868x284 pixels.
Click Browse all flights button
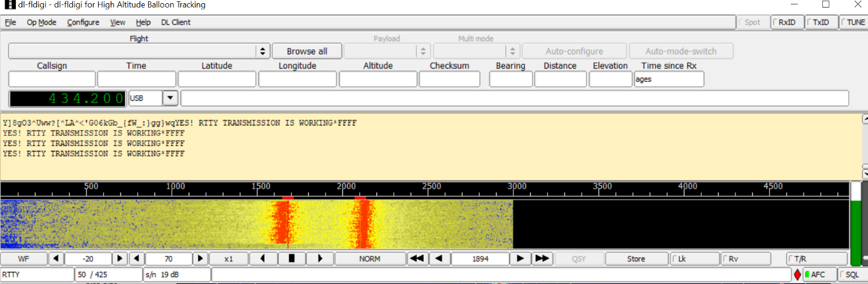click(307, 51)
